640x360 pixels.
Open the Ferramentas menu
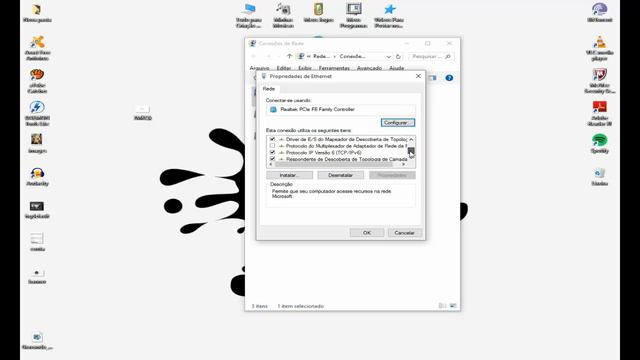(x=334, y=68)
